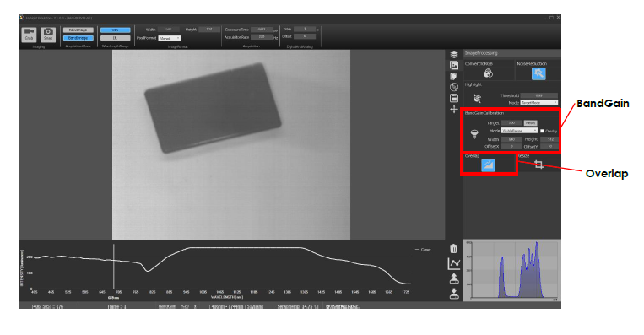Viewport: 644px width, 335px height.
Task: Toggle the blue Overlap graph button
Action: [x=488, y=165]
